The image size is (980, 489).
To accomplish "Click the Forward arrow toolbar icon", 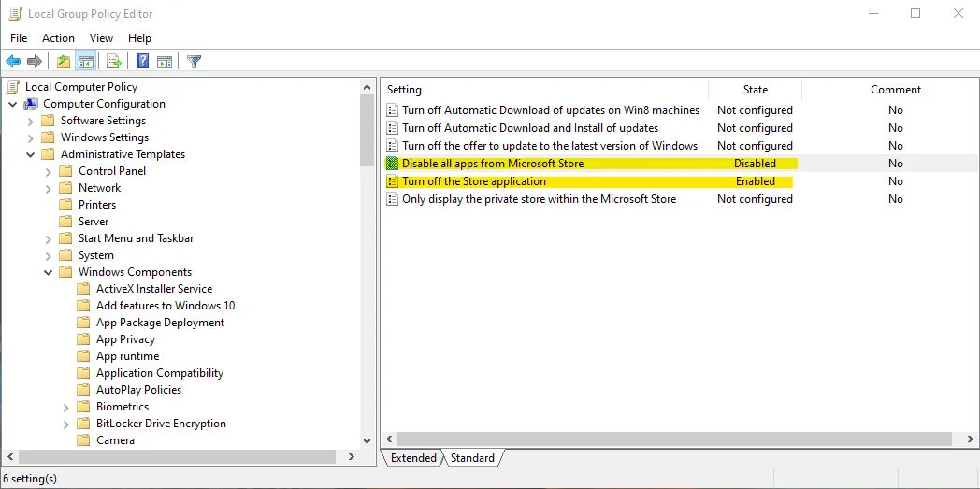I will (x=35, y=62).
